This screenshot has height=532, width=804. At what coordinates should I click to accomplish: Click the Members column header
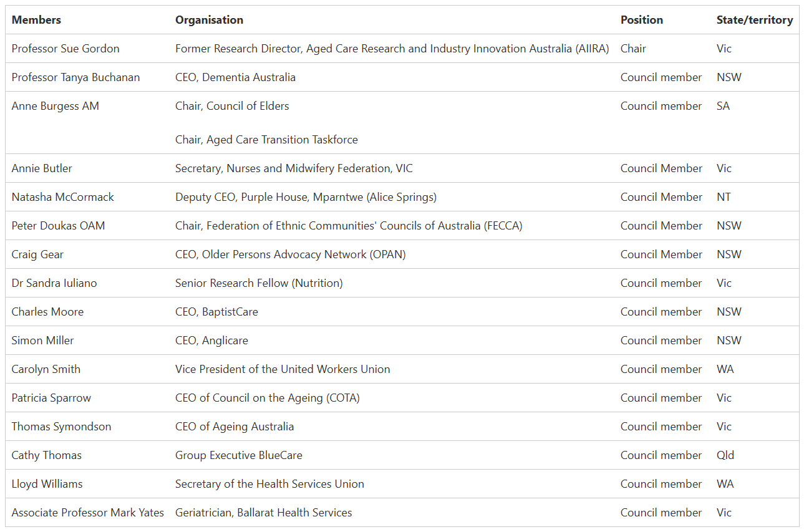point(36,20)
